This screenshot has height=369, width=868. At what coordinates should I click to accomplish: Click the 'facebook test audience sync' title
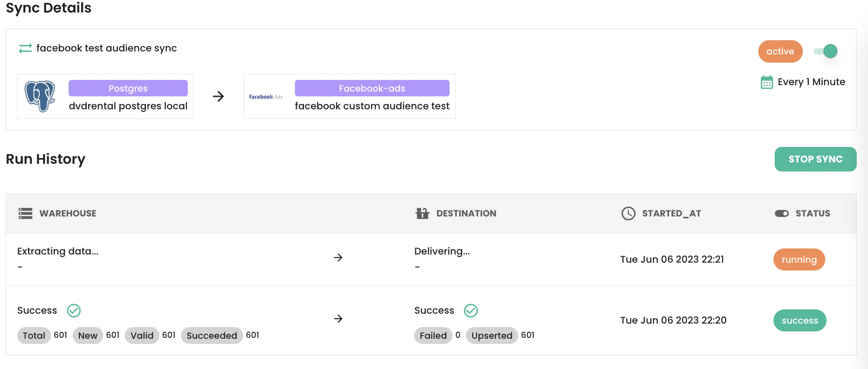pos(107,48)
